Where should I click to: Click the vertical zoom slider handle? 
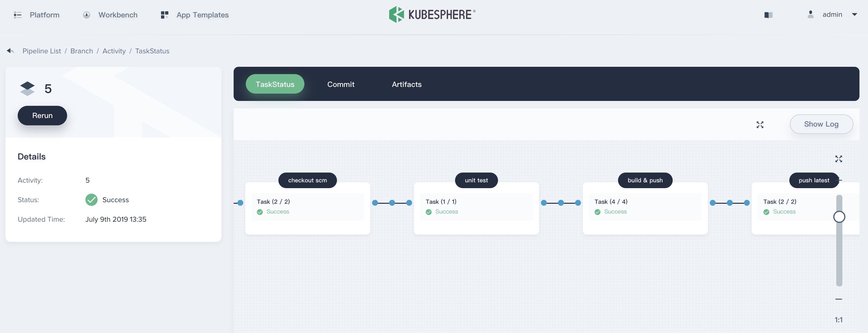pos(839,217)
